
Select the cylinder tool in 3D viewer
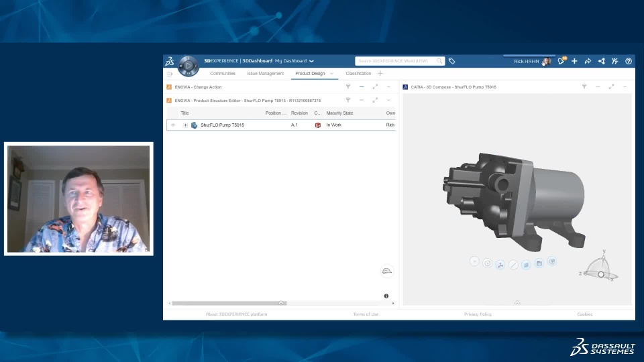[539, 263]
